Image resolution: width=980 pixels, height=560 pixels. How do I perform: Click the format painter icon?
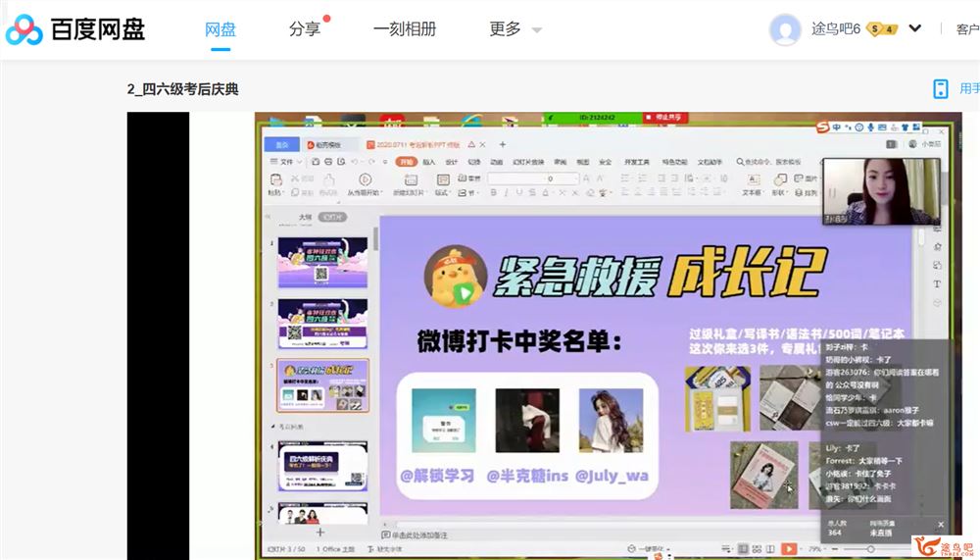pos(328,180)
